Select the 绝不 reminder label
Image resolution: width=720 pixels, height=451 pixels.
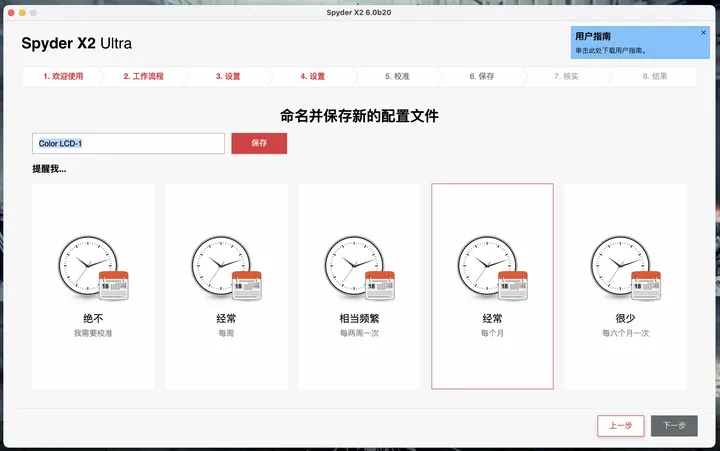click(93, 318)
